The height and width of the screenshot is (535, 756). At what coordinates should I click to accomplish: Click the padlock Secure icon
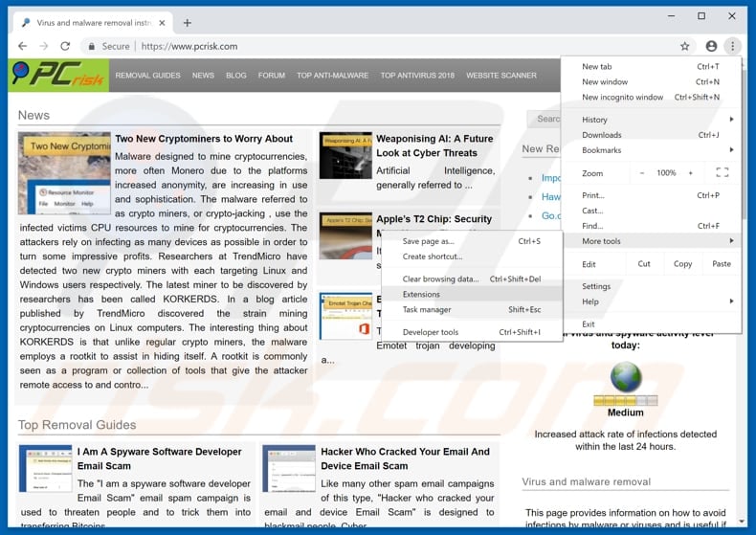[x=91, y=46]
